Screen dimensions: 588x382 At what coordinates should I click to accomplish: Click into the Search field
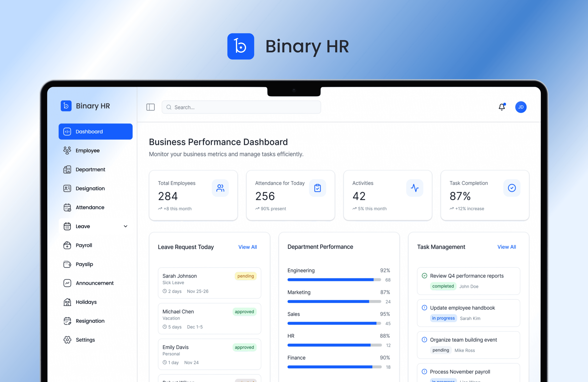[241, 107]
